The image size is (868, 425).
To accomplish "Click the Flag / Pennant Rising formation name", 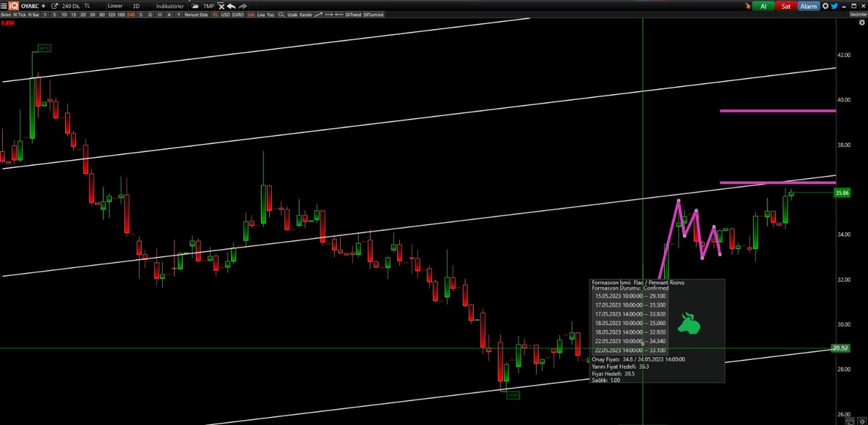I will (x=658, y=282).
